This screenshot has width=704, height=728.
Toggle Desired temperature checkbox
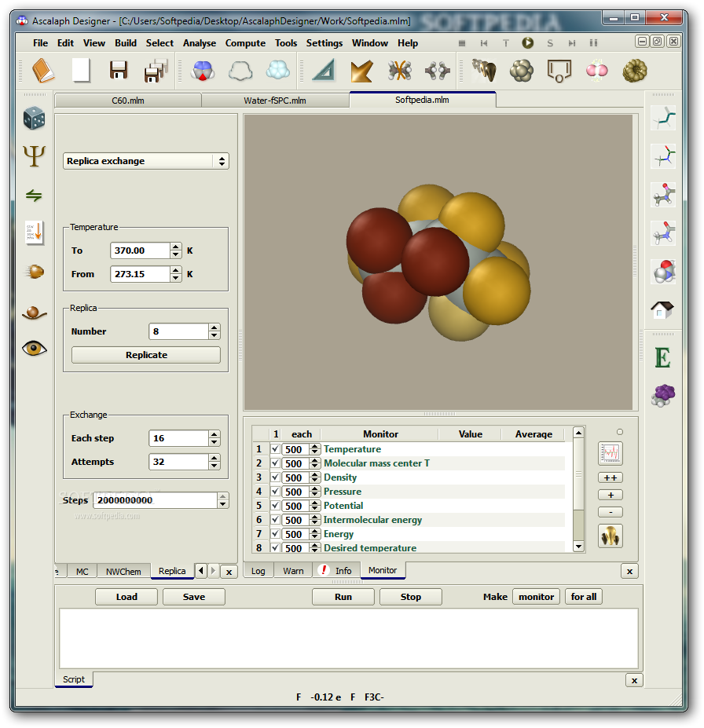(x=275, y=548)
